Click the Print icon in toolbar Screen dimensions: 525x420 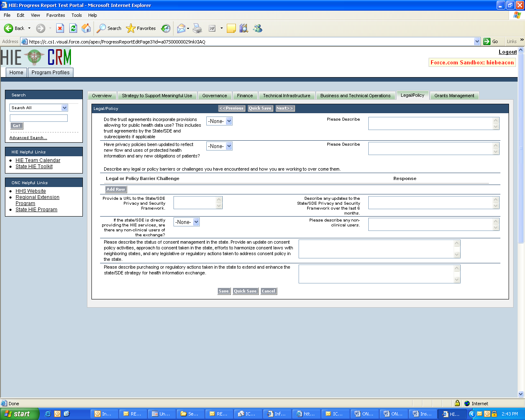click(197, 28)
